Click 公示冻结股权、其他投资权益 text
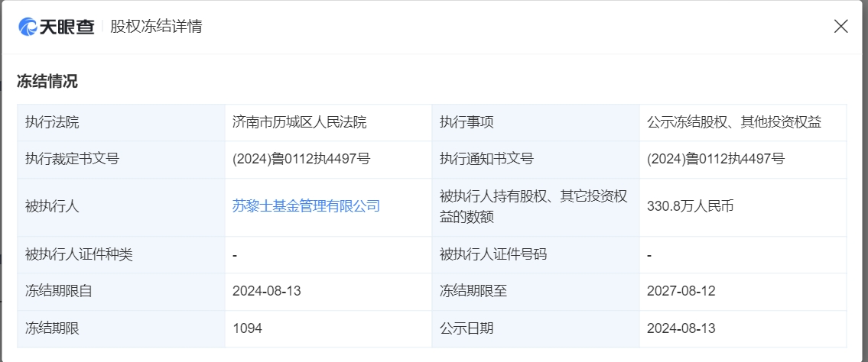Screen dimensions: 868x362 click(x=733, y=123)
